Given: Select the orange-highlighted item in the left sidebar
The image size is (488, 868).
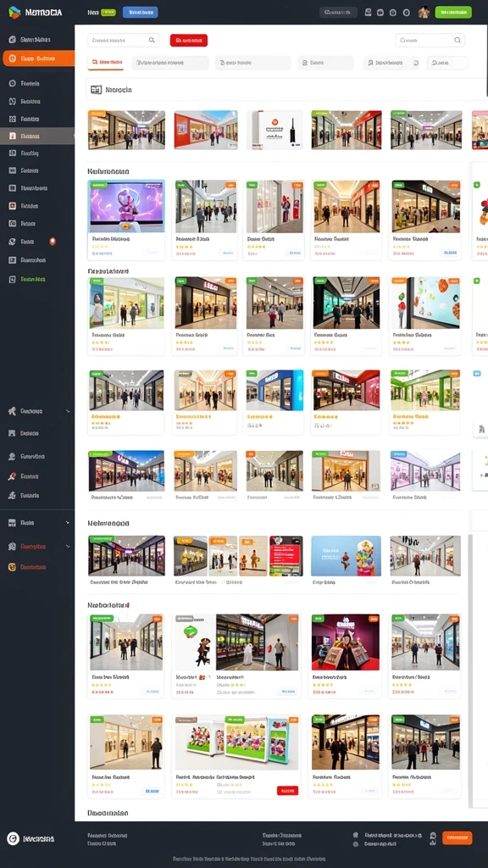Looking at the screenshot, I should point(38,58).
